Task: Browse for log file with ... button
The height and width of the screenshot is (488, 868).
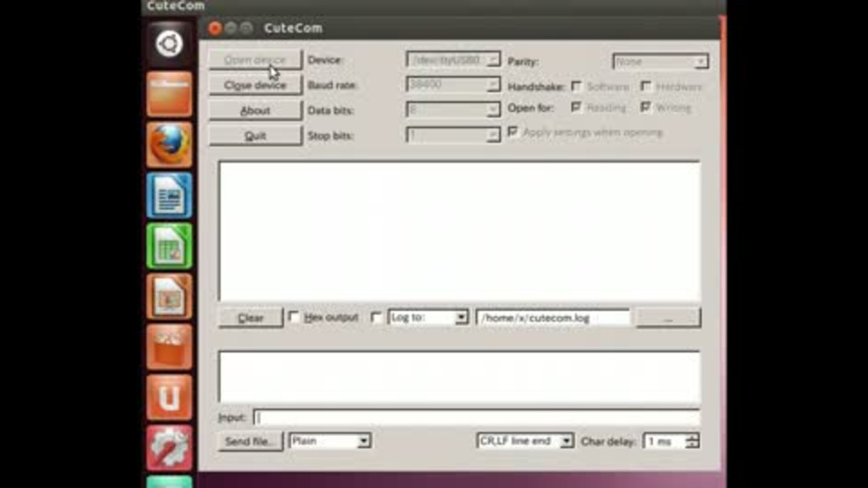Action: point(668,317)
